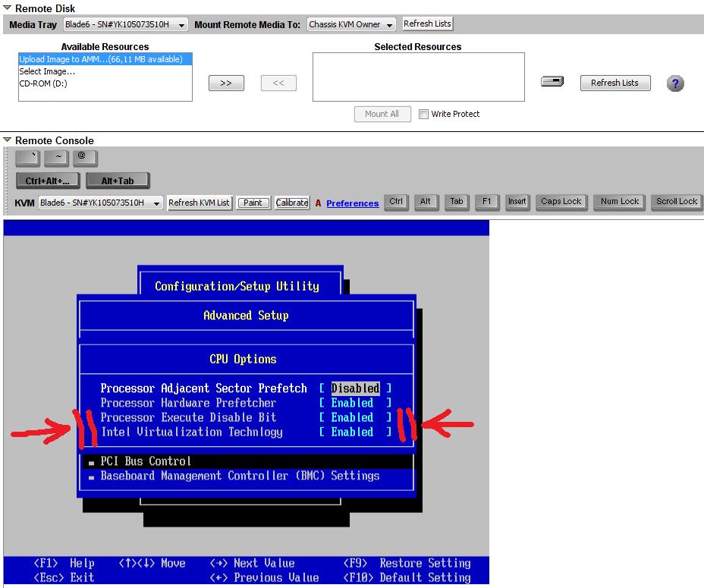The width and height of the screenshot is (704, 588).
Task: Click the @ key button
Action: click(85, 158)
